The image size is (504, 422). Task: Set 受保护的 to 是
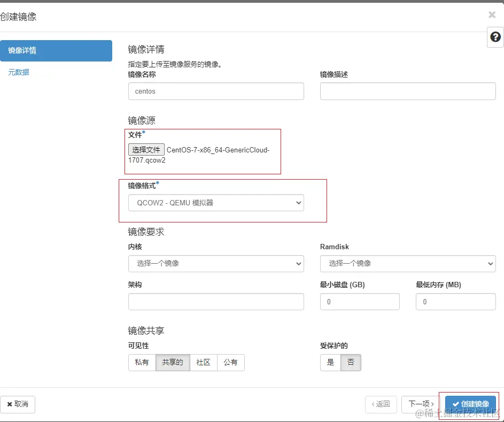coord(330,363)
